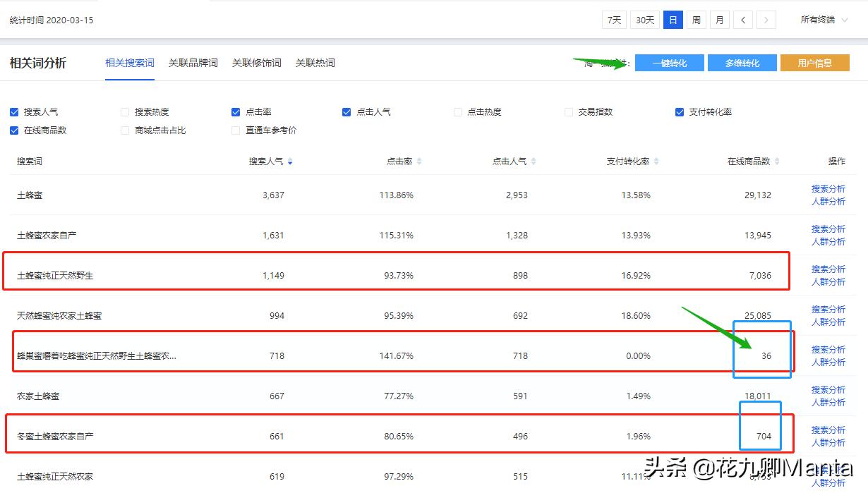
Task: Go to previous date with left arrow
Action: coord(742,20)
